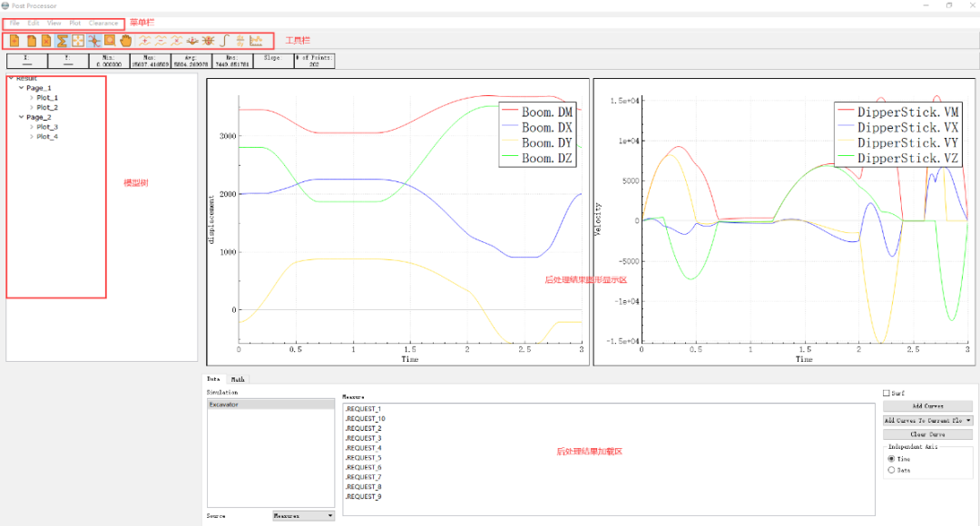Click the add curves plus icon

144,41
